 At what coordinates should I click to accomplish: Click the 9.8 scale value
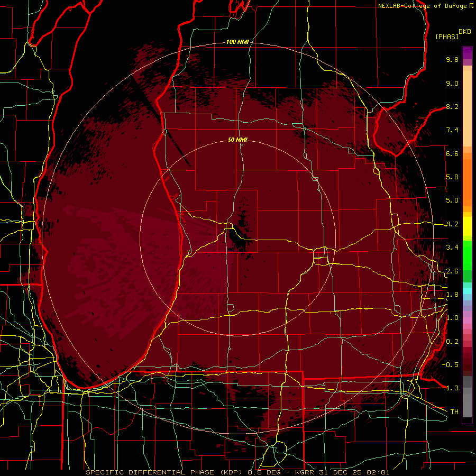452,59
